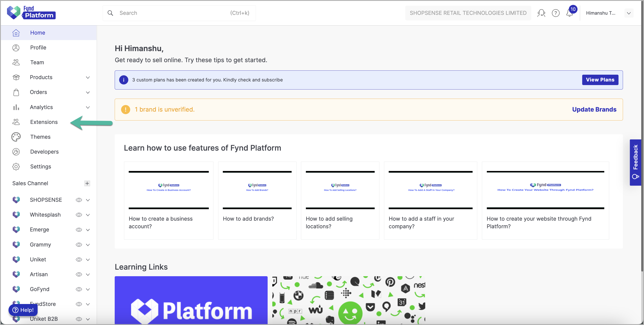Expand the Grammy channel chevron
This screenshot has height=325, width=644.
point(88,245)
